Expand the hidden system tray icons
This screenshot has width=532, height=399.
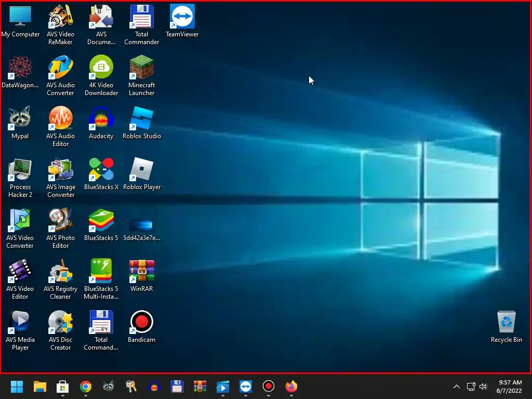point(457,387)
